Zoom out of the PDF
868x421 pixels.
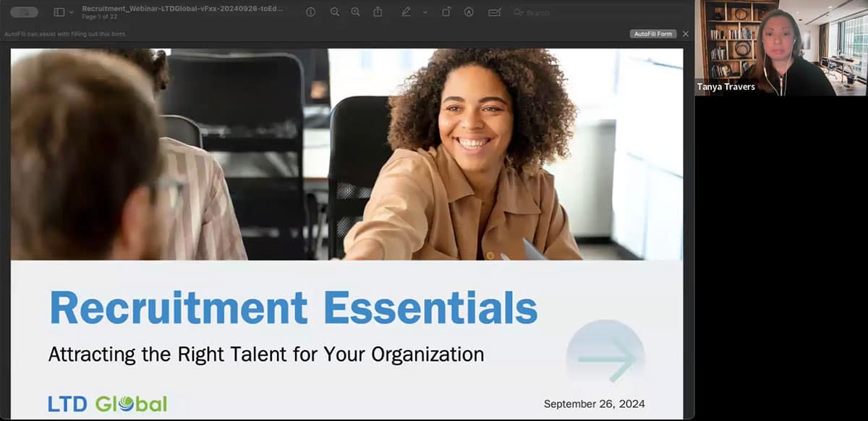[x=334, y=12]
